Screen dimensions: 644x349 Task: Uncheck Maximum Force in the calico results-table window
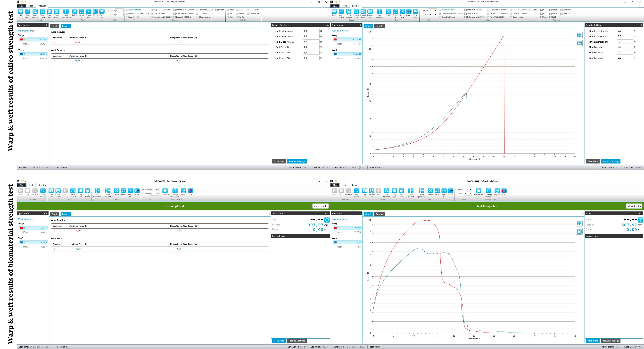[x=127, y=10]
